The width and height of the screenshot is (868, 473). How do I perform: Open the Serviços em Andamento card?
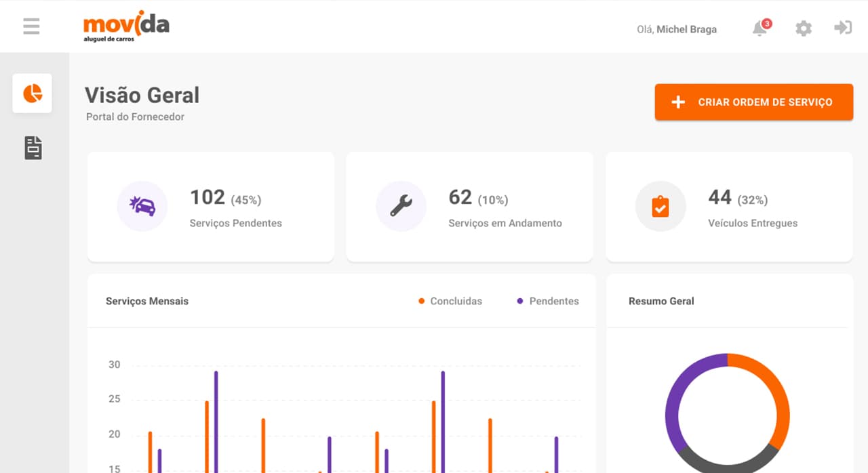(469, 206)
